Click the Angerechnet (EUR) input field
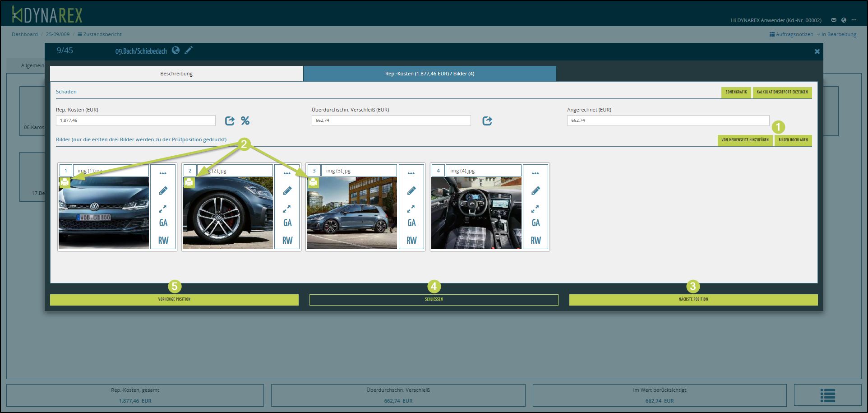The height and width of the screenshot is (413, 868). (x=668, y=121)
